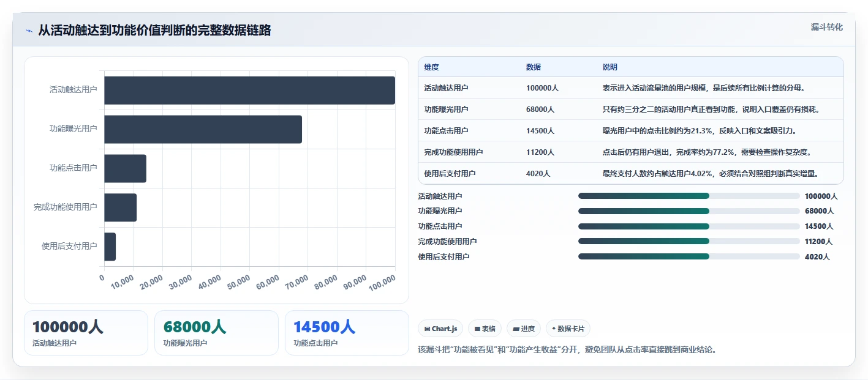Click the 功能点击用户 progress bar
The image size is (868, 380).
(689, 226)
